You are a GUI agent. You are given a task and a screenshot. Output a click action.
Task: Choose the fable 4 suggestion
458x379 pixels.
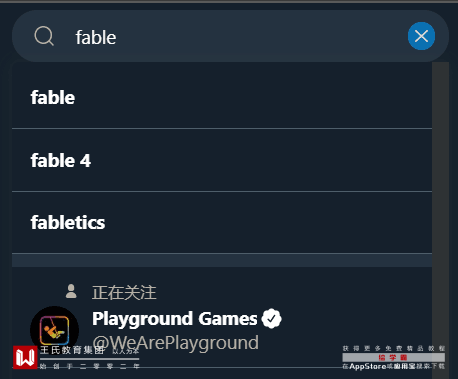[x=222, y=160]
